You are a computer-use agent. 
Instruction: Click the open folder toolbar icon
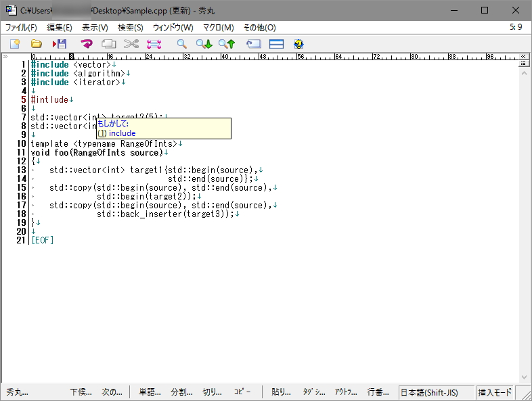click(x=37, y=44)
